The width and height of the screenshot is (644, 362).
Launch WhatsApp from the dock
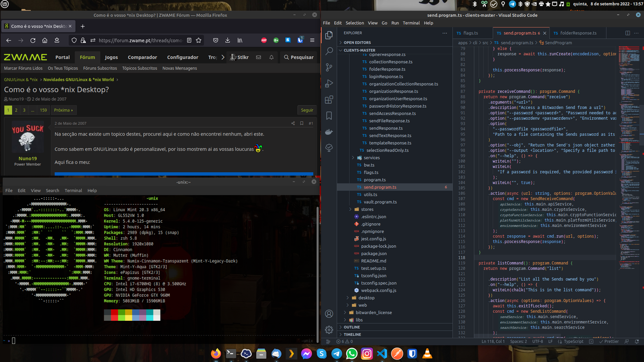coord(352,354)
